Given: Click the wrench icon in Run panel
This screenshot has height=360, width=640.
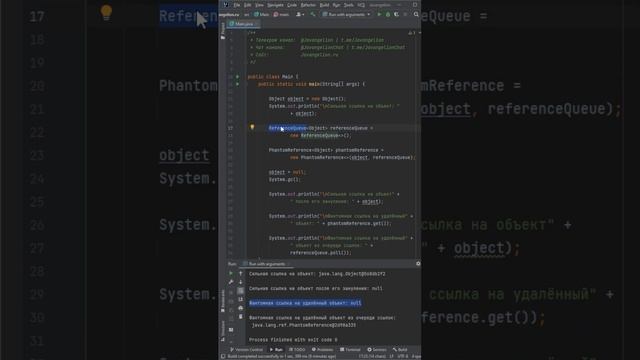Looking at the screenshot, I should coord(231,282).
